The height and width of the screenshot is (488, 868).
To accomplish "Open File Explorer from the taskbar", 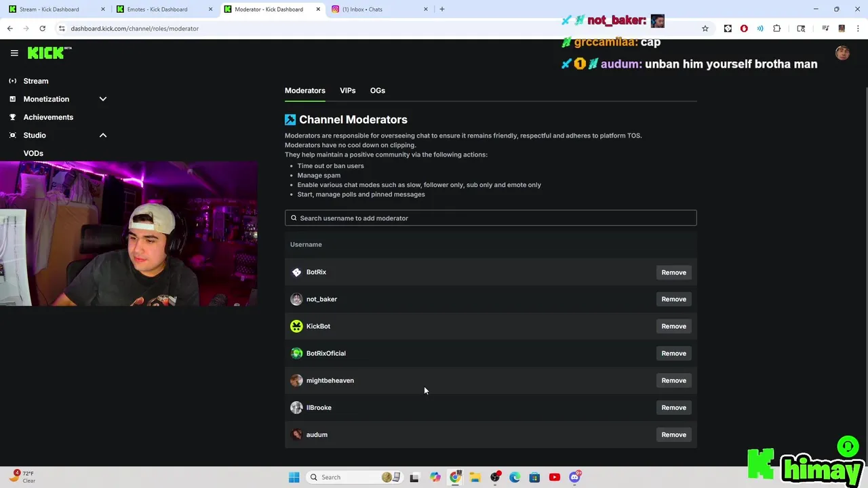I will coord(475,477).
